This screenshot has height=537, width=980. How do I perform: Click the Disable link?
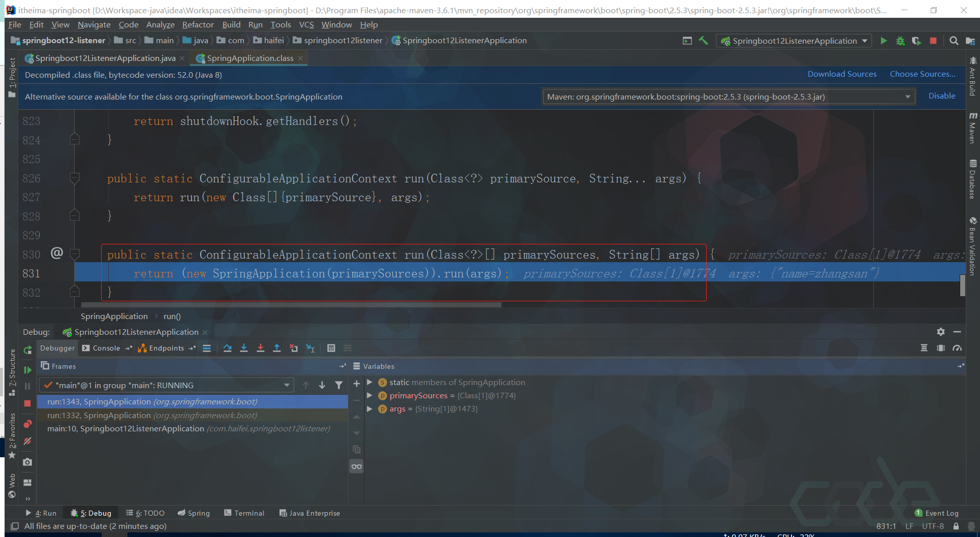[x=942, y=96]
